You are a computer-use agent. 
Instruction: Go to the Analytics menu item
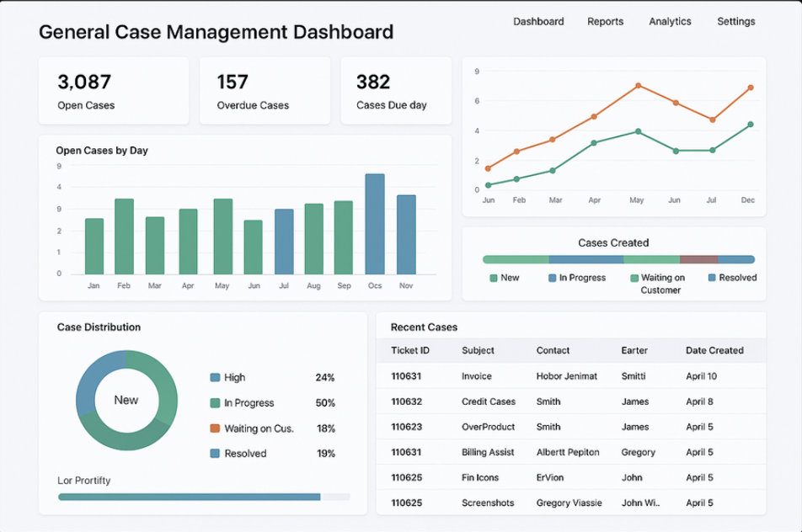[670, 22]
